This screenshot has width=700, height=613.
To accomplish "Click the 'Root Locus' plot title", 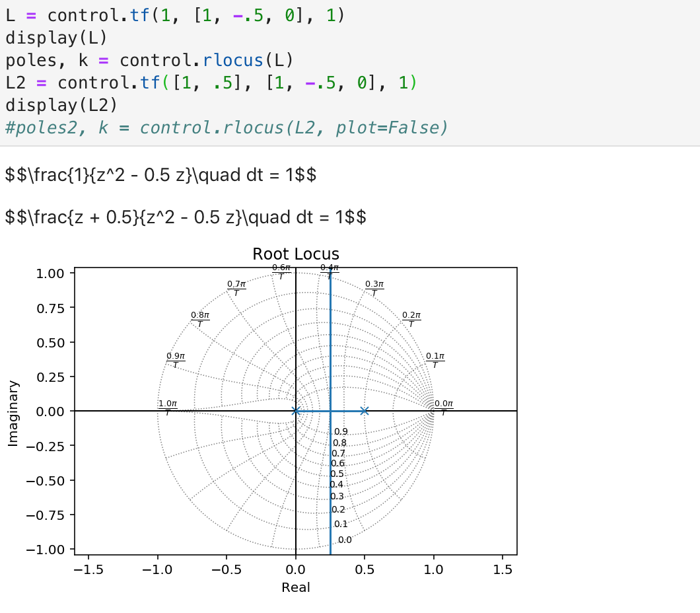I will (x=296, y=254).
